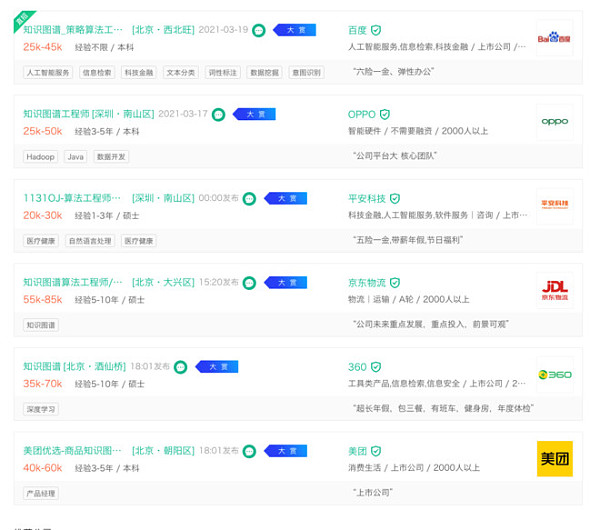Select the 人工智能服务 tag
The image size is (600, 530).
tap(48, 72)
